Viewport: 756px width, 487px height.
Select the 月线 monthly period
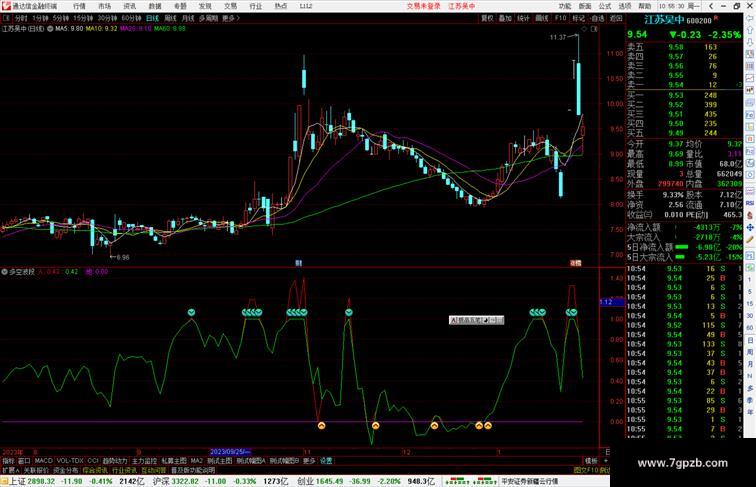(188, 18)
